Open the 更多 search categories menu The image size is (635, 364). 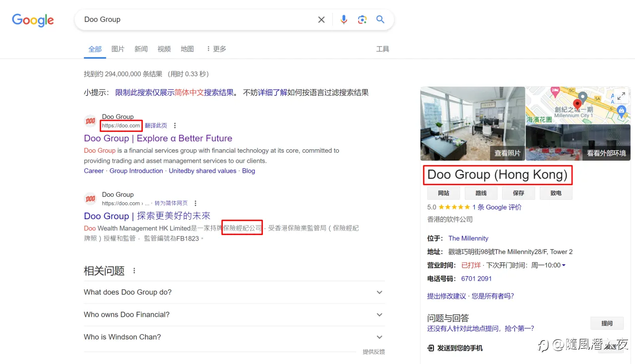coord(216,49)
